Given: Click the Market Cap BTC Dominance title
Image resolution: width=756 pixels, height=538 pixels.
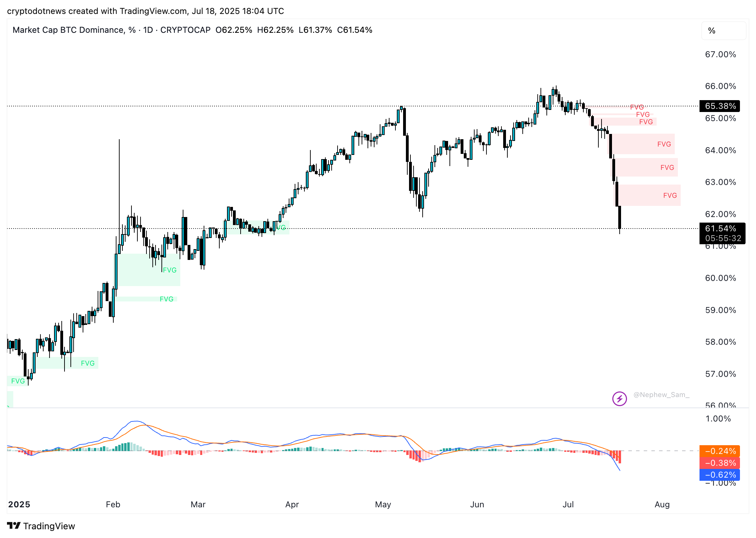Looking at the screenshot, I should coord(68,30).
